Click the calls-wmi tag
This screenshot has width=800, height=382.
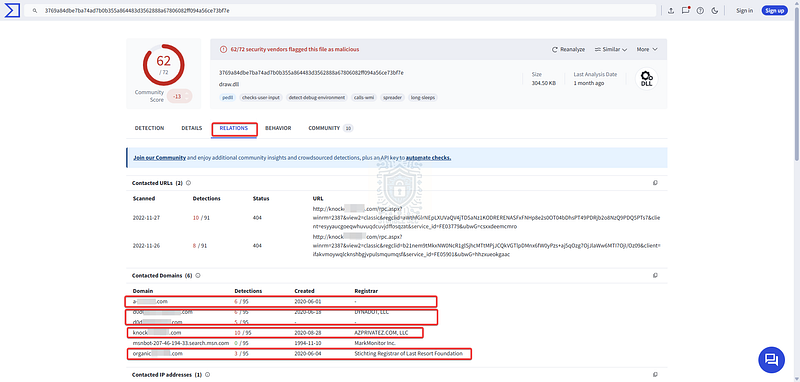[364, 97]
